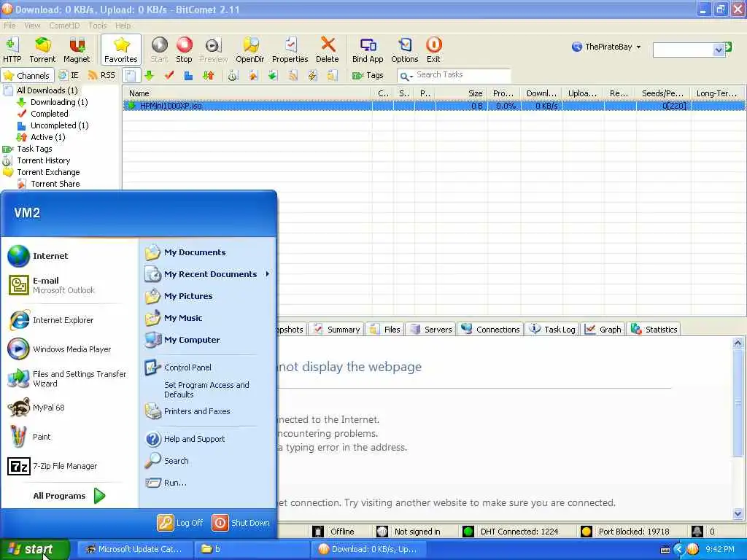
Task: Switch to Task Log tab
Action: 553,329
